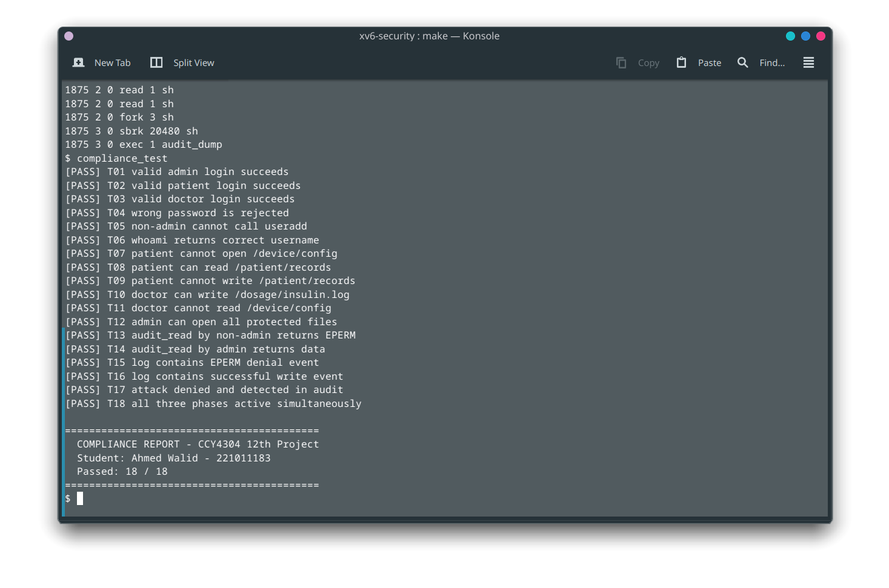Click the Copy icon in toolbar
Screen dimensions: 889x588
(621, 62)
